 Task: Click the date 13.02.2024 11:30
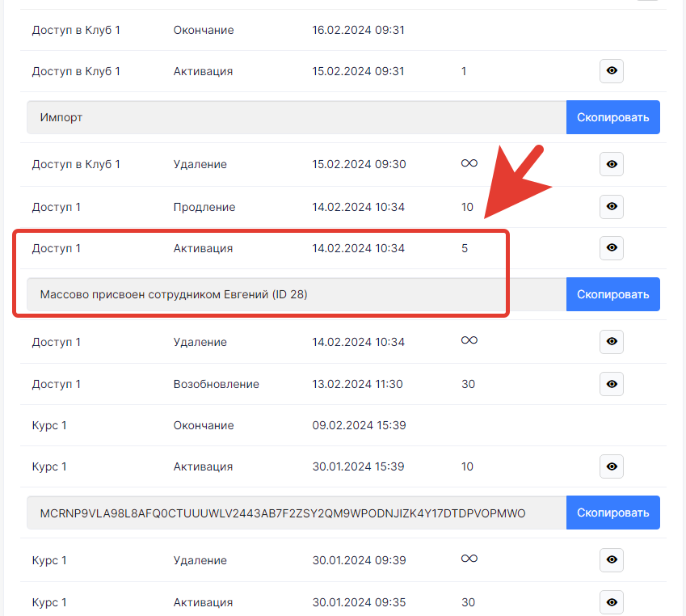[357, 384]
